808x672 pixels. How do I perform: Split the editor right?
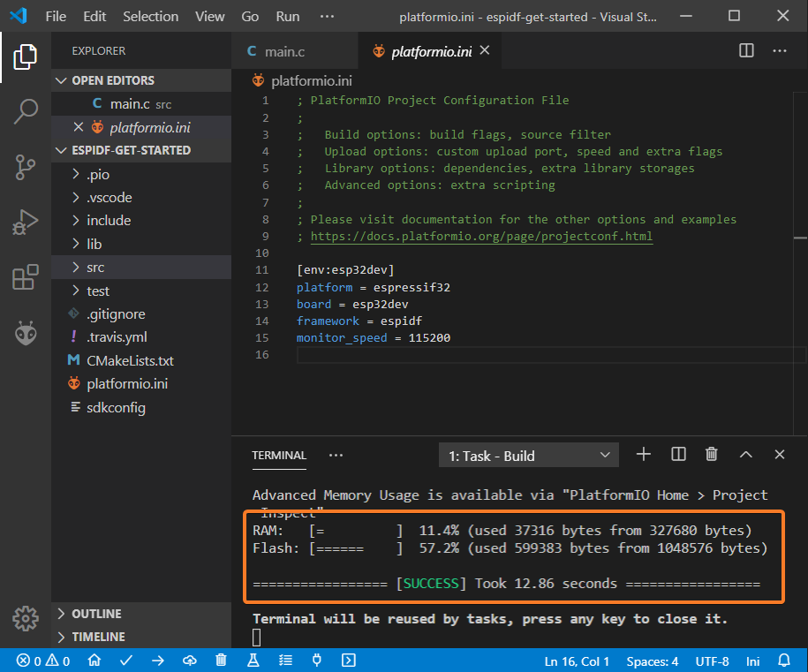(x=746, y=50)
